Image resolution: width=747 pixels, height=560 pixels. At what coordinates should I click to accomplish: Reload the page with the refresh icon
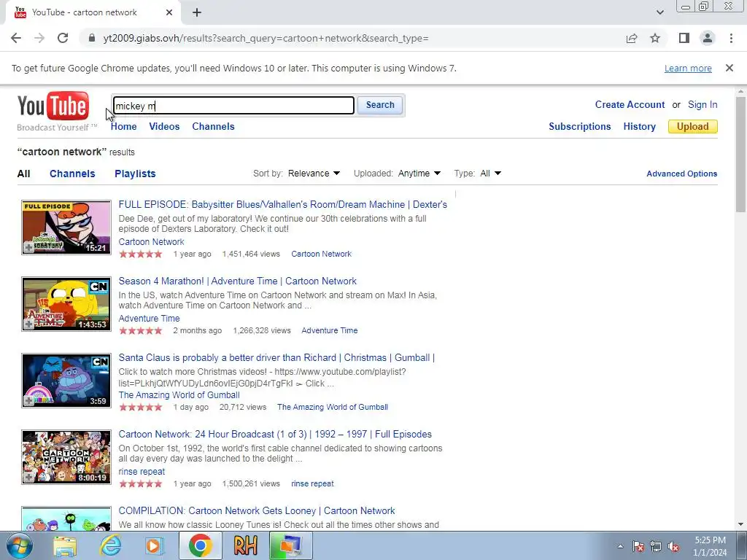63,38
